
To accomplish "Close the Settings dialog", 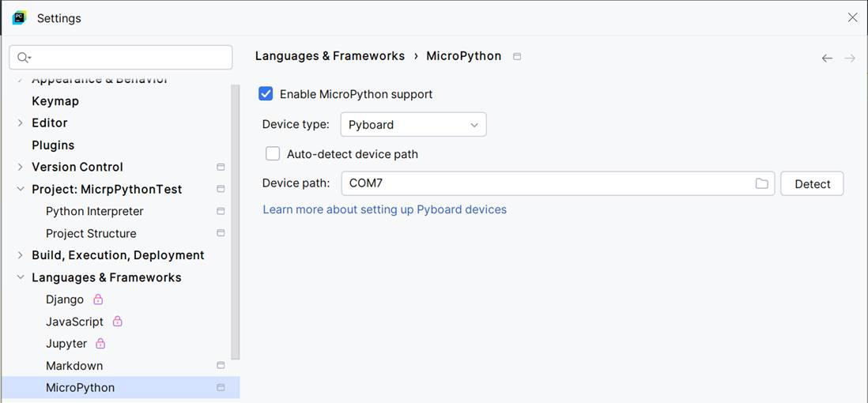I will [852, 17].
